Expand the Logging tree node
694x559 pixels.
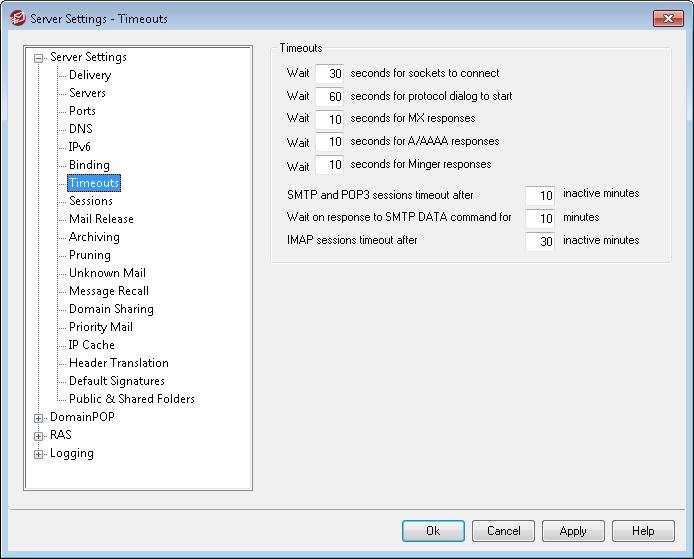(x=39, y=454)
